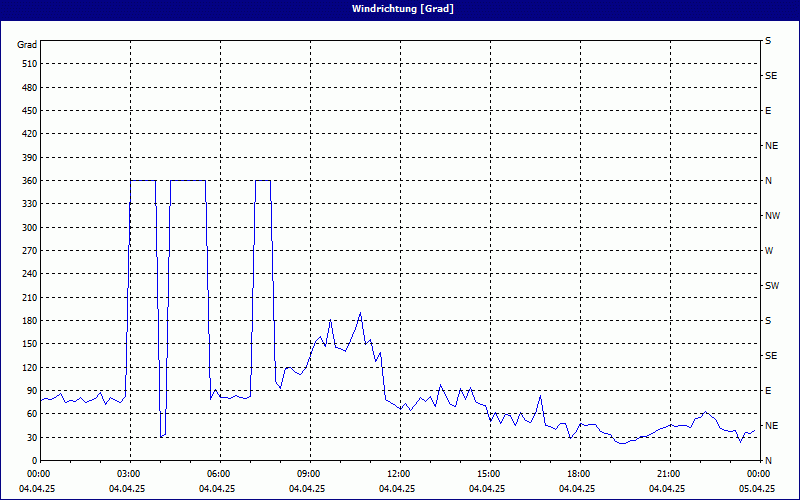This screenshot has width=800, height=500.
Task: Select the 390 y-axis value
Action: (x=30, y=158)
